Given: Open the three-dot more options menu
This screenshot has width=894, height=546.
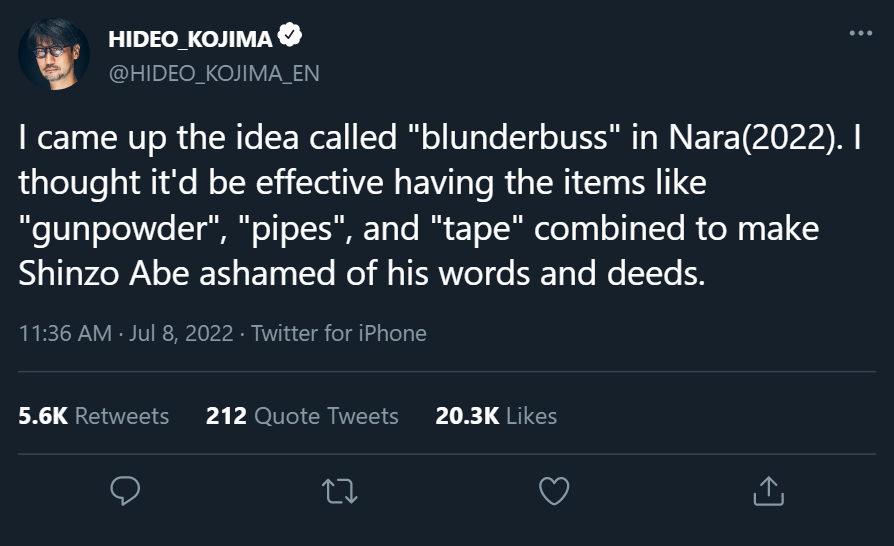Looking at the screenshot, I should point(860,34).
